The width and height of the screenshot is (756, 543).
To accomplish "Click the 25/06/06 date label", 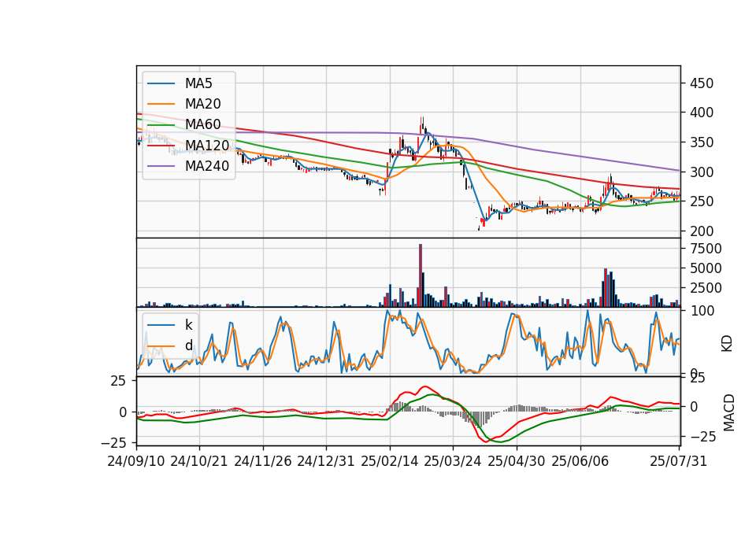I will (580, 461).
